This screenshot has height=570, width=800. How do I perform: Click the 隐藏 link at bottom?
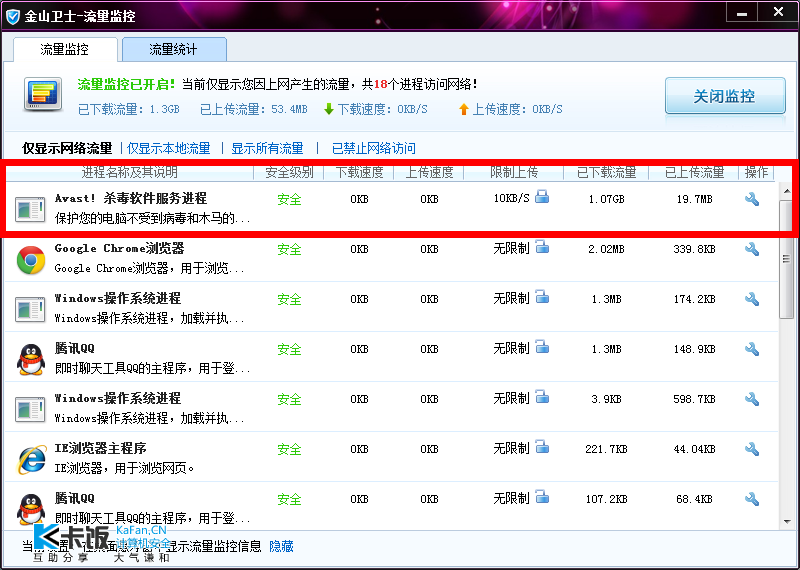281,547
